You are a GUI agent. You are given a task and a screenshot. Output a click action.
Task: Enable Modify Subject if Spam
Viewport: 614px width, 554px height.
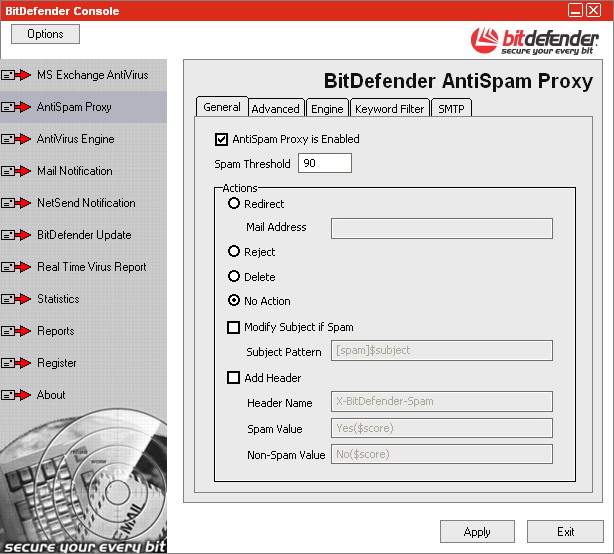coord(233,327)
